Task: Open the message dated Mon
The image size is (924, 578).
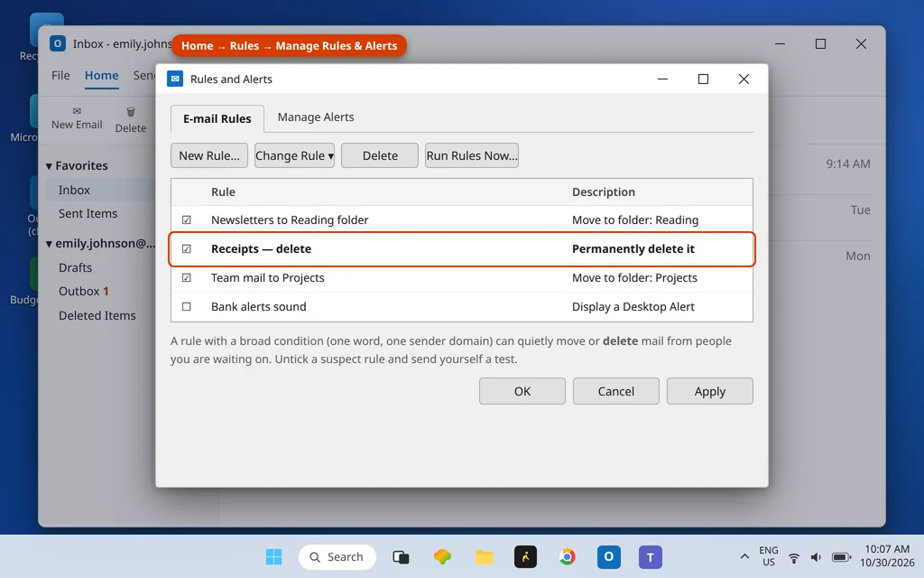Action: (x=858, y=256)
